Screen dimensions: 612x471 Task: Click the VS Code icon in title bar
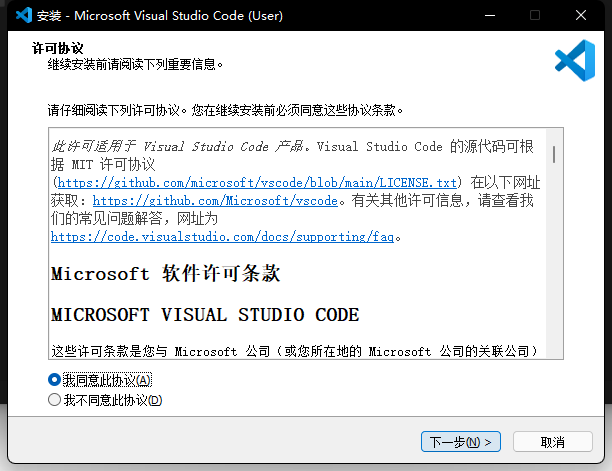pyautogui.click(x=24, y=16)
